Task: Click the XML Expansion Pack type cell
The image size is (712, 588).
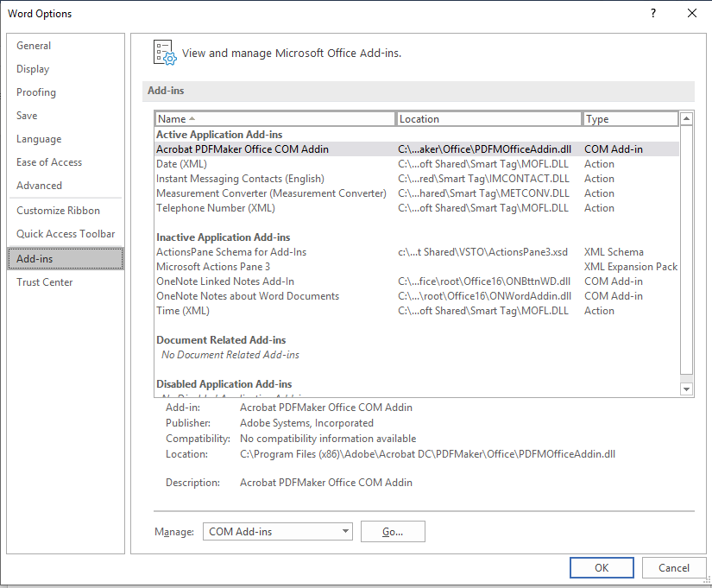Action: [631, 266]
